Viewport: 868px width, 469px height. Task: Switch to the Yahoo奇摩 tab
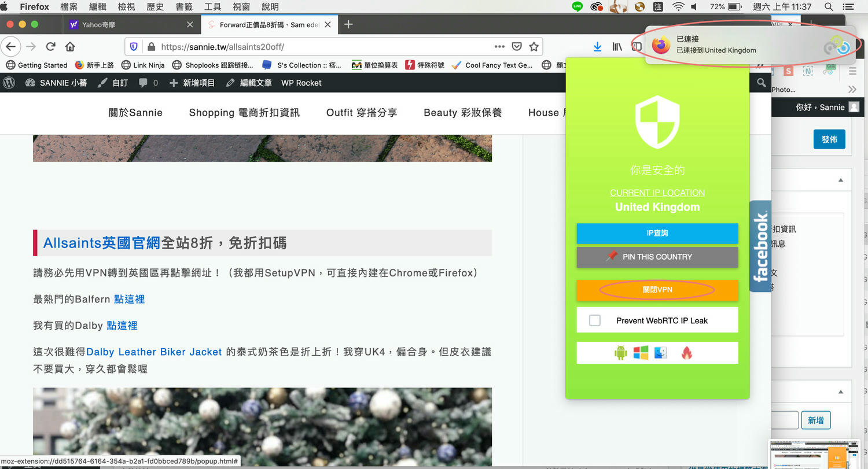[x=131, y=25]
